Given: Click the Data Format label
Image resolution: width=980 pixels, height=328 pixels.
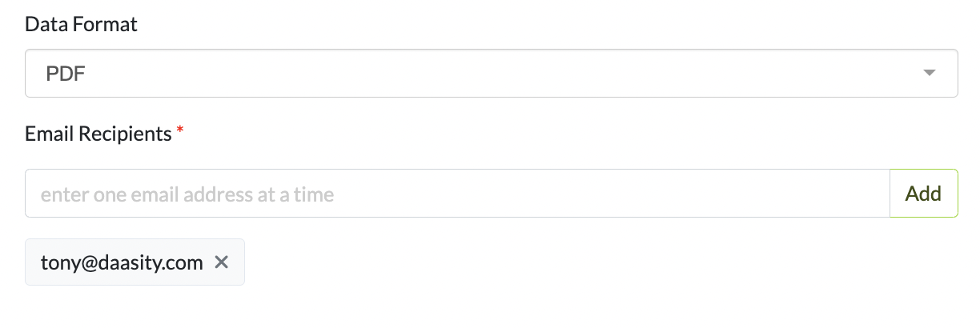Looking at the screenshot, I should pos(82,25).
